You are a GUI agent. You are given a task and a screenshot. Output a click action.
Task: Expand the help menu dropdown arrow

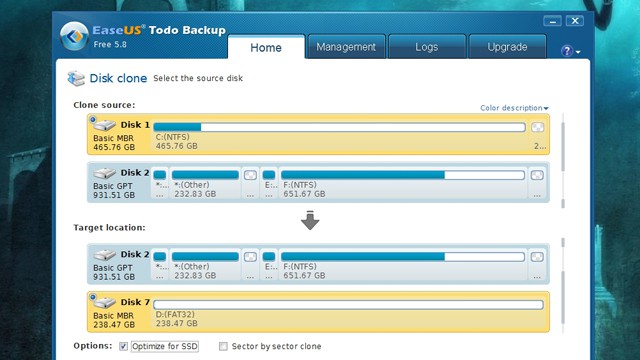pyautogui.click(x=578, y=52)
